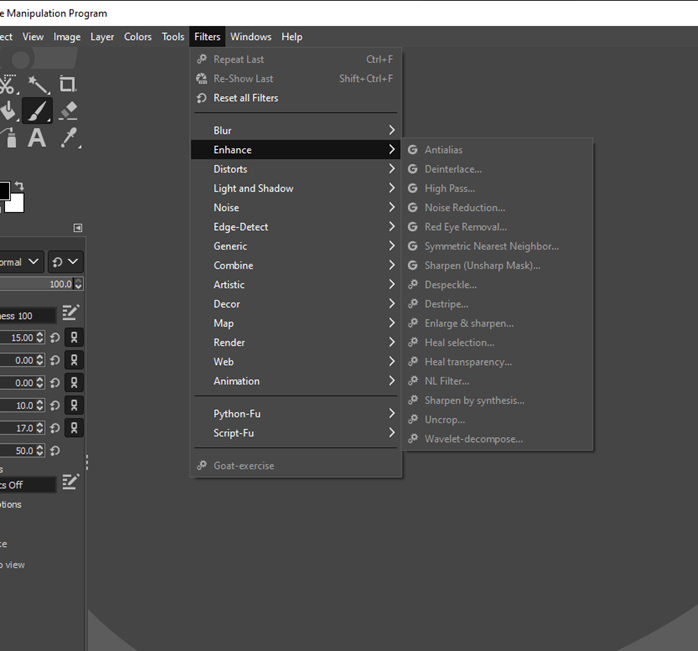Open the Layer menu
Screen dimensions: 698x651
pos(102,37)
